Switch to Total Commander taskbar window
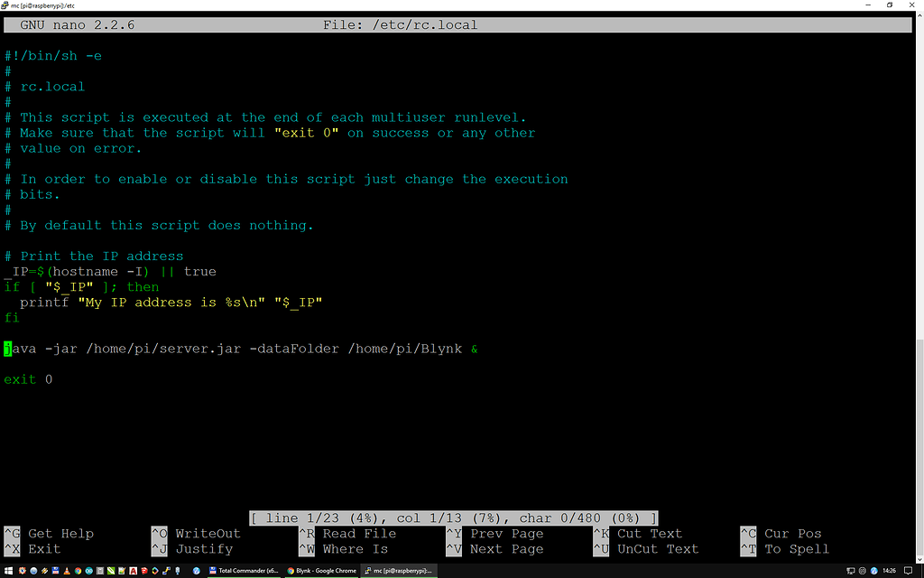 245,570
